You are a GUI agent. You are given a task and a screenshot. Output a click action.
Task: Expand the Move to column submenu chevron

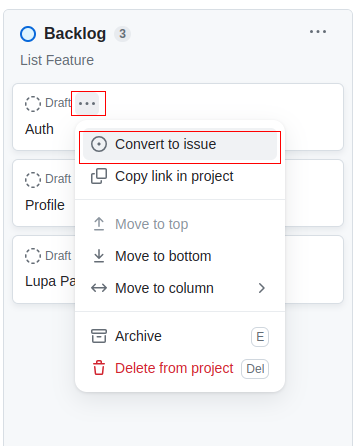[x=262, y=288]
